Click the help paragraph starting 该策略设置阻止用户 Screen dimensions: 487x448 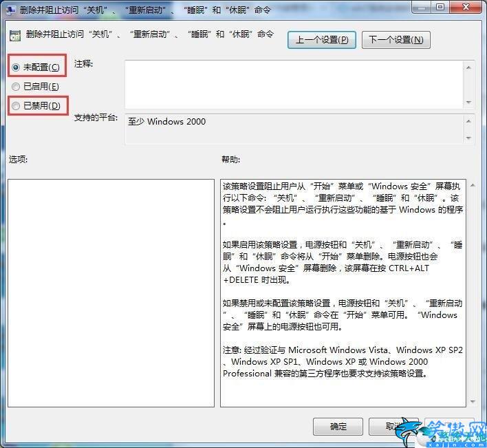coord(343,204)
